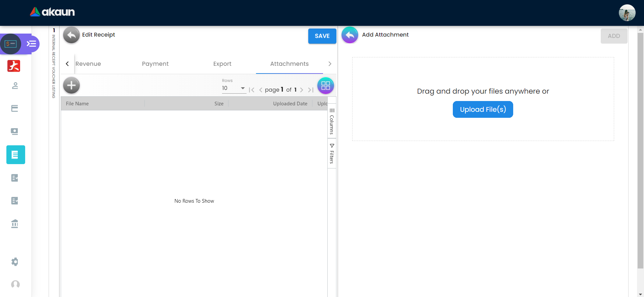
Task: Expand the Filters side panel
Action: 332,154
